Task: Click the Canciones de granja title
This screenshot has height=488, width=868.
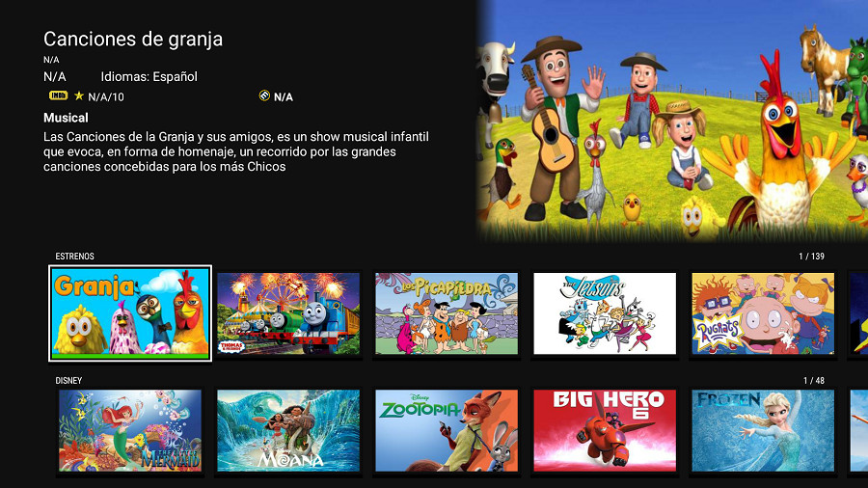Action: pyautogui.click(x=133, y=40)
